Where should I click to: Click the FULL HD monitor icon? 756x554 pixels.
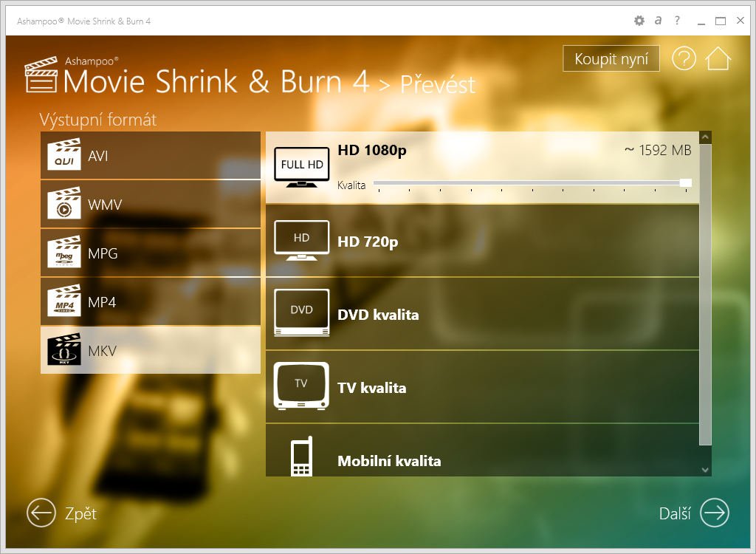coord(302,167)
